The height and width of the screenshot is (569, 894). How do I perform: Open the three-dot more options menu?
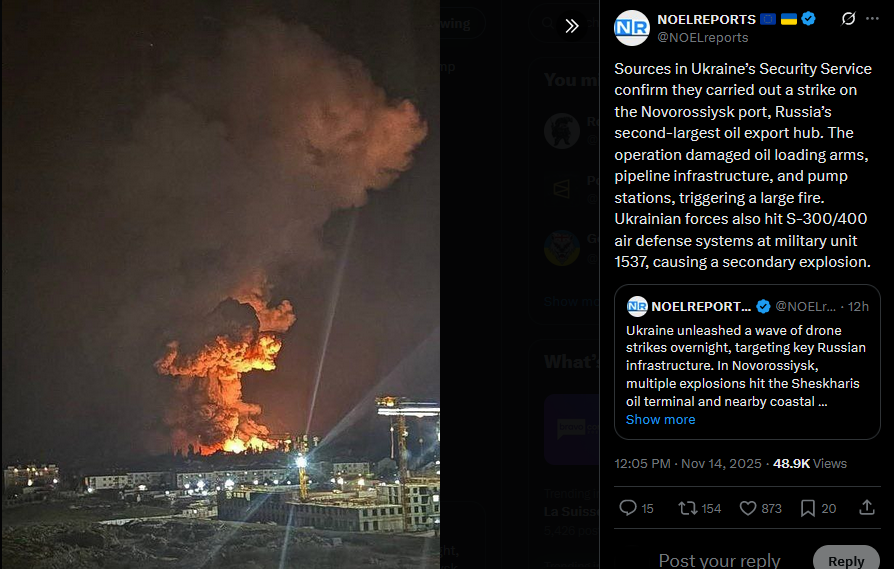[872, 19]
